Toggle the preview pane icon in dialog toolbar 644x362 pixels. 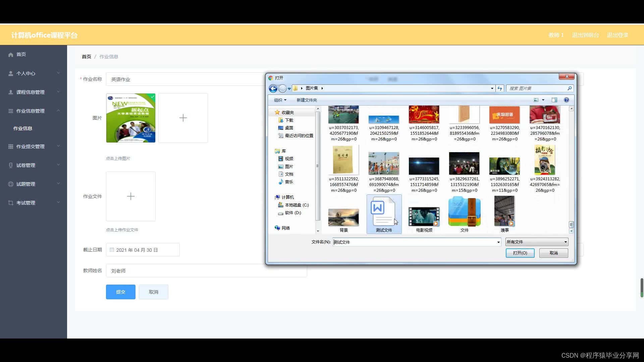(554, 100)
